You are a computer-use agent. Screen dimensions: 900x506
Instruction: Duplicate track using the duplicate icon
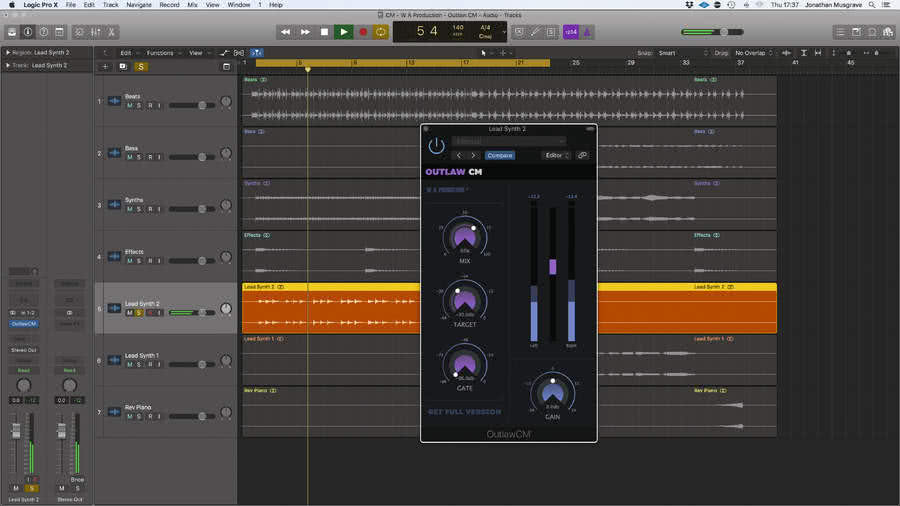(x=123, y=67)
